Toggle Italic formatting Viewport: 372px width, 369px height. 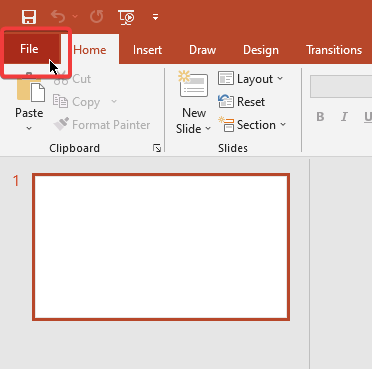344,117
